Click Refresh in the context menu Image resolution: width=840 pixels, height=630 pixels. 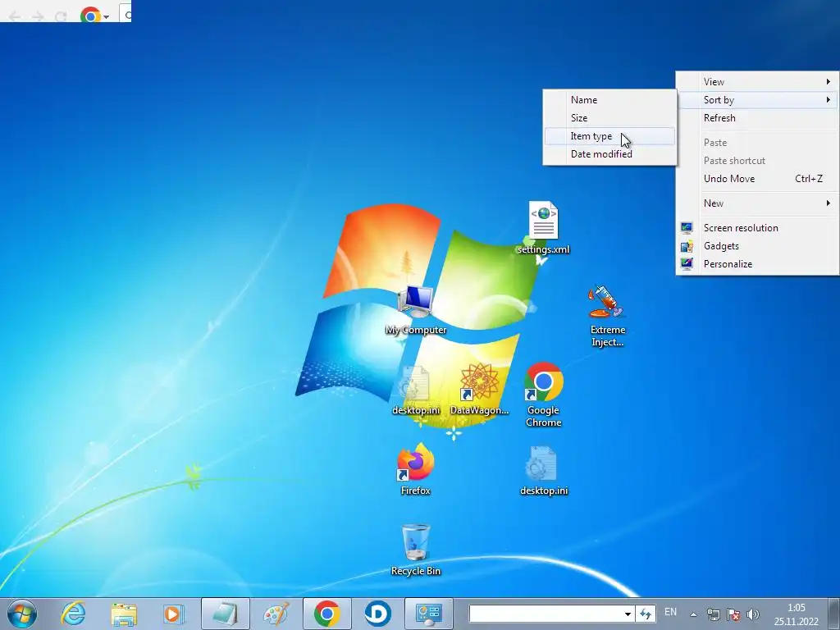tap(757, 118)
